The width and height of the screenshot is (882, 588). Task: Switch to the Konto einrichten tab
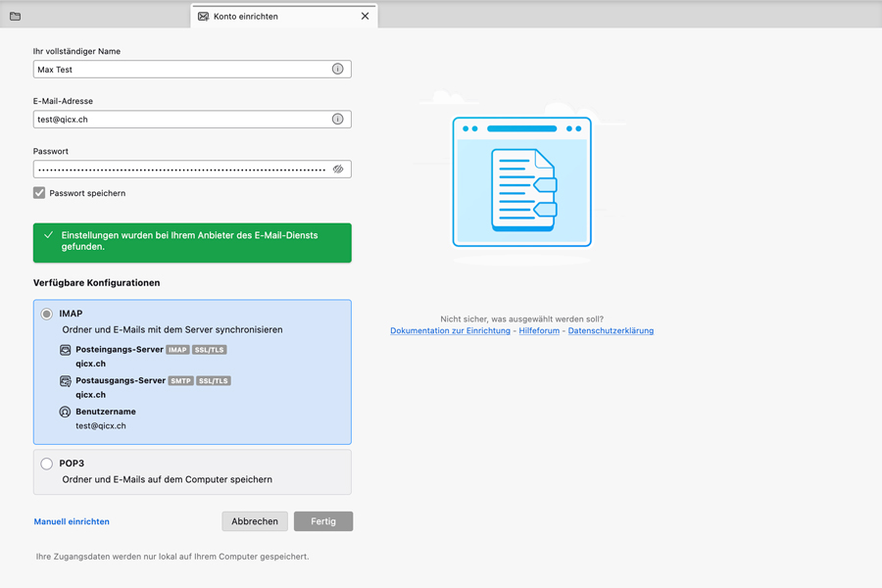click(274, 17)
